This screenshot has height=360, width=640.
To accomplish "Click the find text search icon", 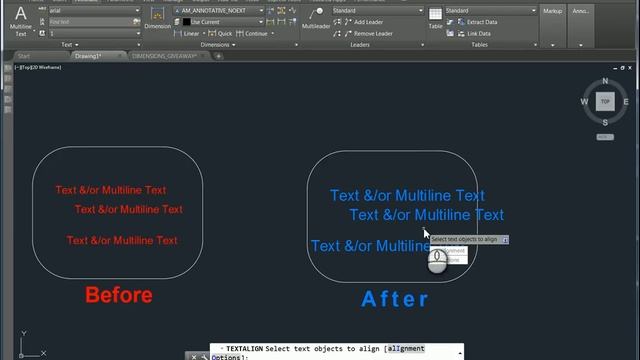I will (137, 22).
